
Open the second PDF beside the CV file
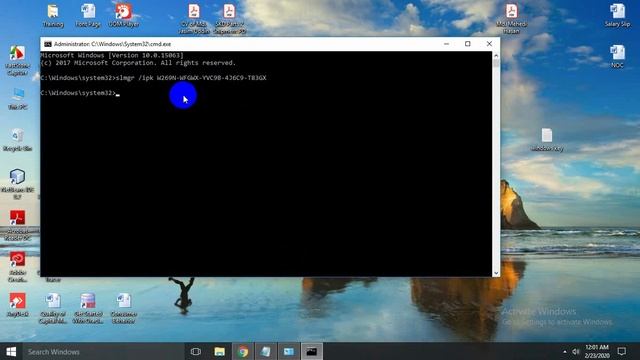[229, 19]
